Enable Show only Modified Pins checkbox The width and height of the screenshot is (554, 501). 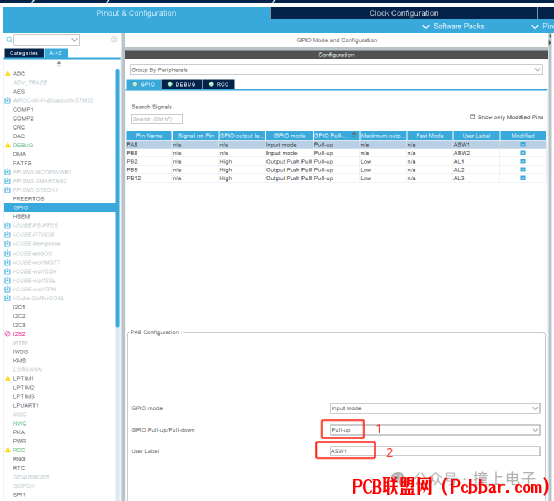pos(472,117)
